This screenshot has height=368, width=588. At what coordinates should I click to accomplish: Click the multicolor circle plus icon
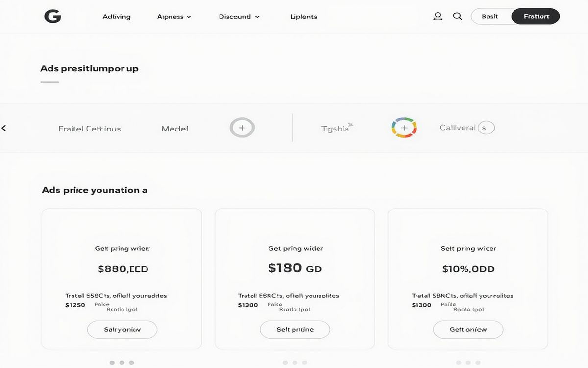click(404, 128)
